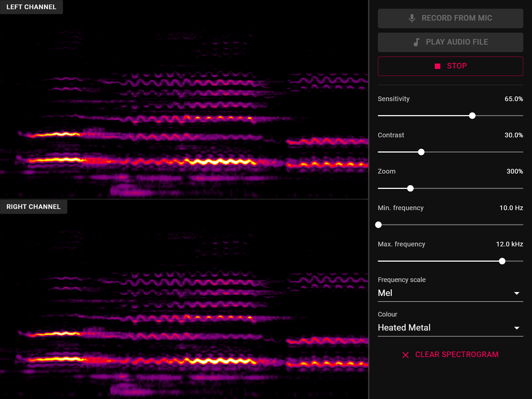Click the X icon next to Clear Spectrogram
Screen dimensions: 532x399
click(x=405, y=354)
